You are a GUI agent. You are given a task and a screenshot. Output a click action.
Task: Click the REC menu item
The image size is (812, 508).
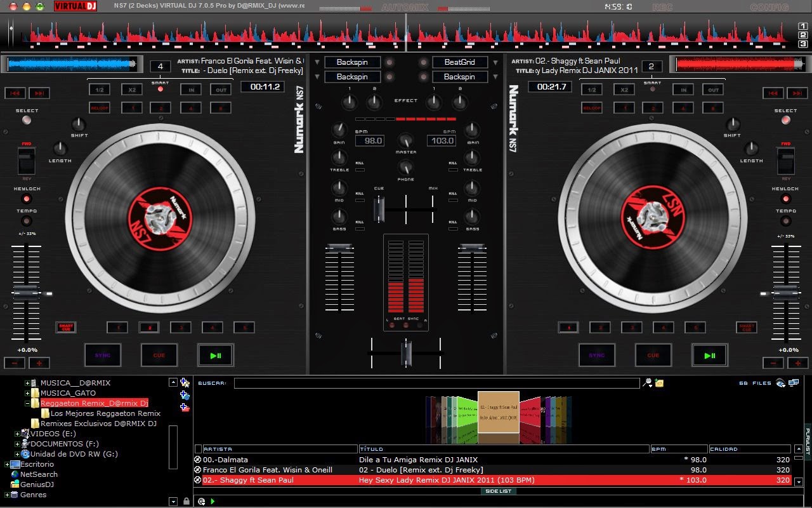tap(662, 8)
